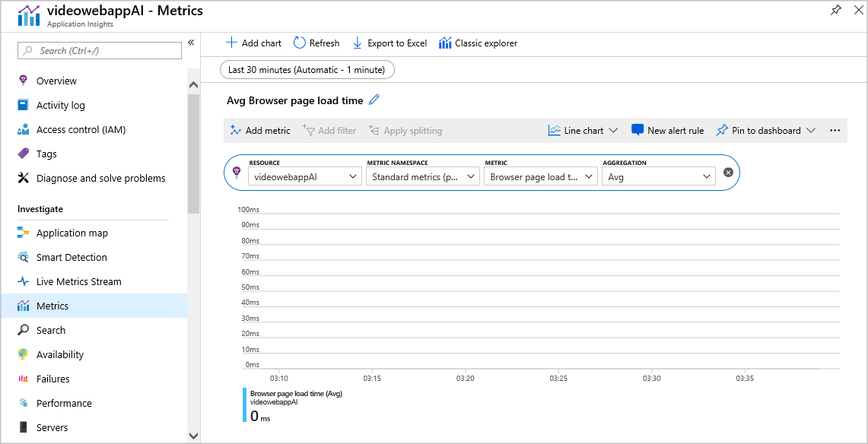The height and width of the screenshot is (444, 868).
Task: Pin the blade using the top pushpin icon
Action: pyautogui.click(x=836, y=11)
